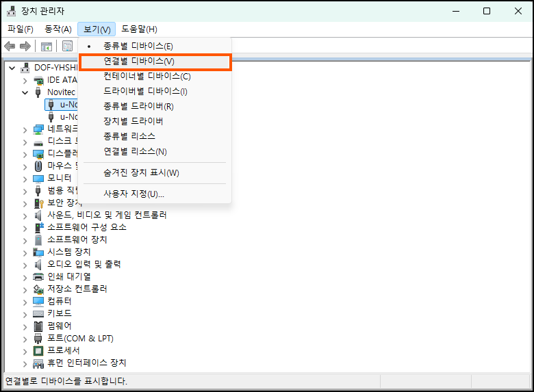The height and width of the screenshot is (392, 534).
Task: Collapse the Novitec tree node
Action: coord(25,92)
